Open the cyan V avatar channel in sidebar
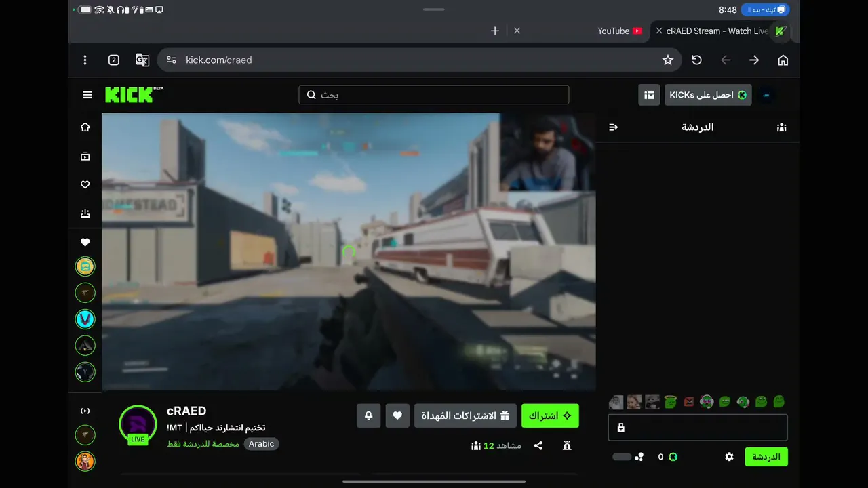 click(85, 319)
